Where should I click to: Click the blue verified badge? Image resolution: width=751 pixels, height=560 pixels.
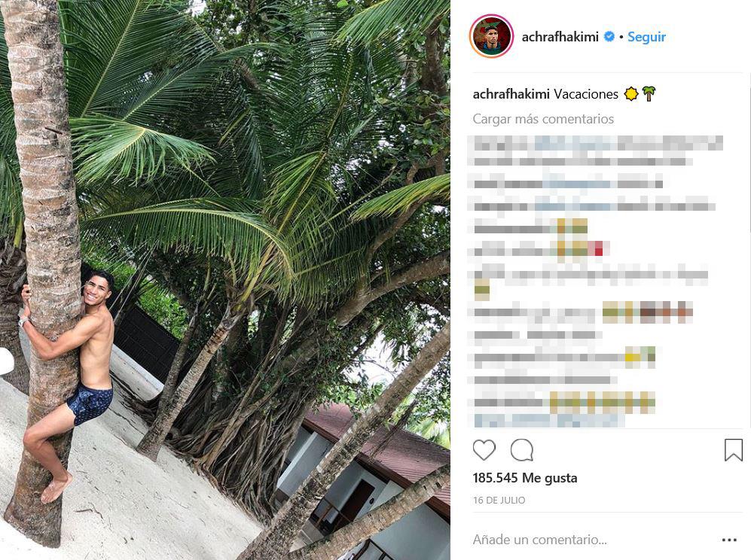click(609, 36)
